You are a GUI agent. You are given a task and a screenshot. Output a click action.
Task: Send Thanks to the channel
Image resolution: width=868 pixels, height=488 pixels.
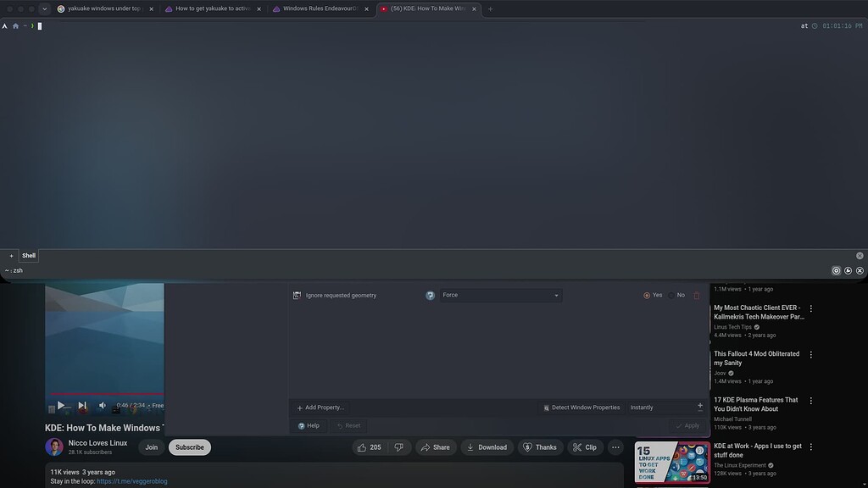point(540,446)
